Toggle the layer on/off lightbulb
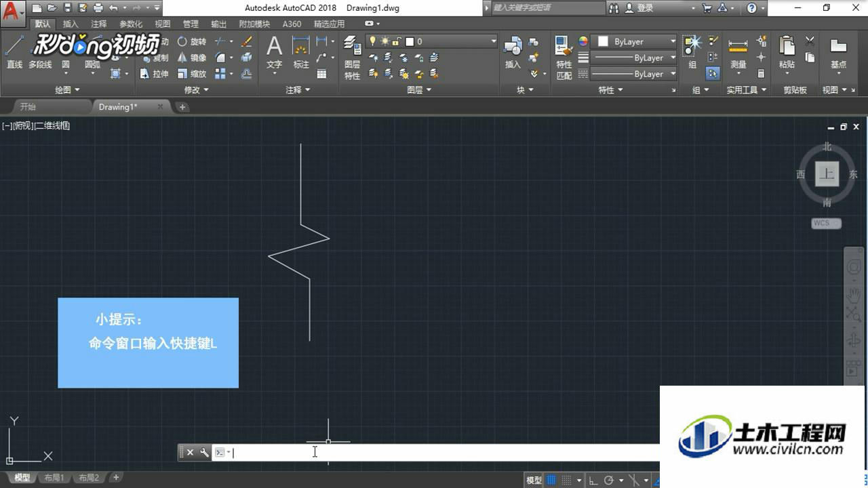 pos(372,41)
